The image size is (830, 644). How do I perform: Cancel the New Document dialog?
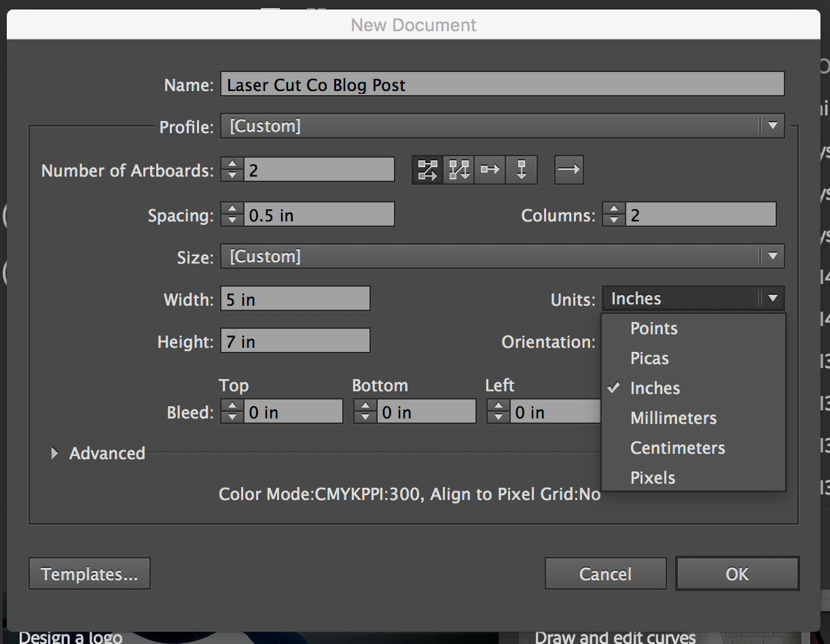point(606,574)
